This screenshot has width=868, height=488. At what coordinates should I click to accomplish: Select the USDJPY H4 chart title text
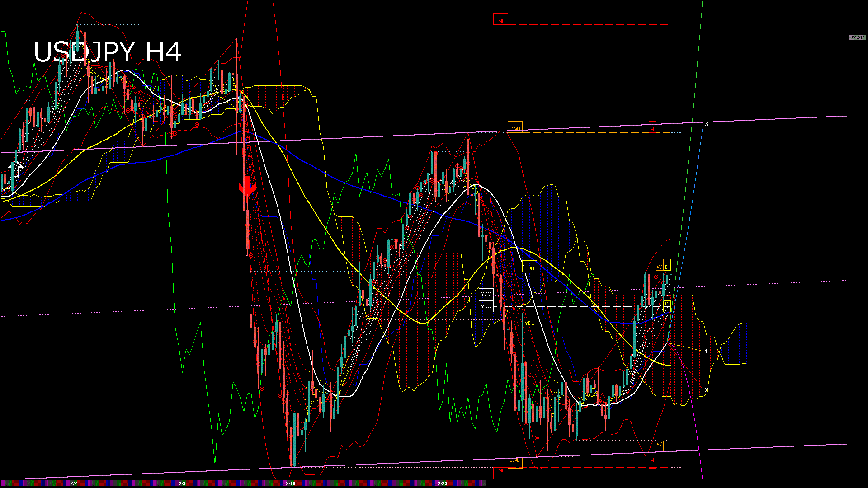click(x=108, y=52)
